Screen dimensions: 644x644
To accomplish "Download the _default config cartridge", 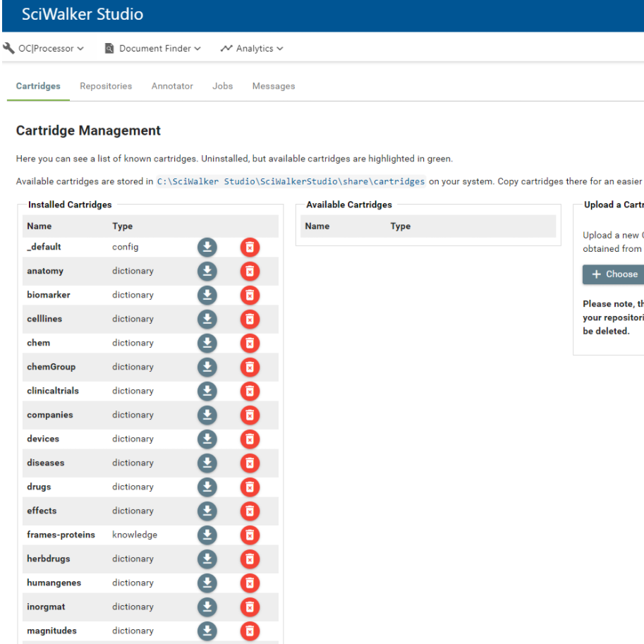I will click(x=207, y=247).
